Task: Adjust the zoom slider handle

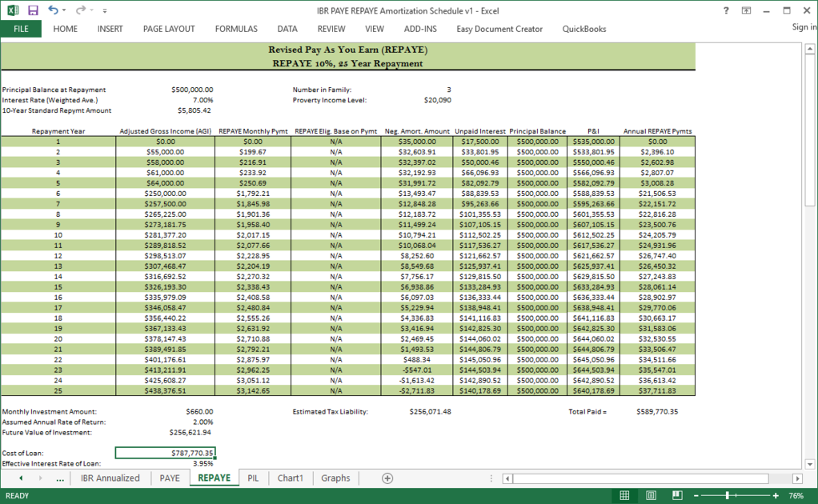Action: [x=728, y=496]
